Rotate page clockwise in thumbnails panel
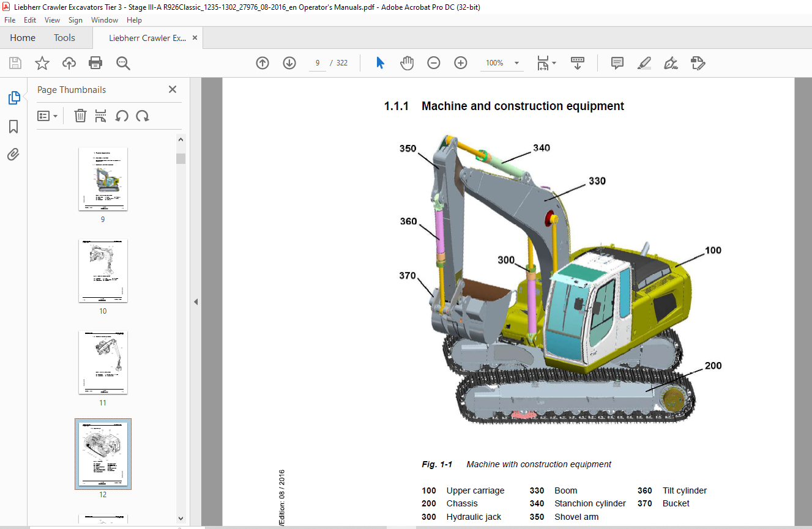This screenshot has height=529, width=812. [143, 116]
